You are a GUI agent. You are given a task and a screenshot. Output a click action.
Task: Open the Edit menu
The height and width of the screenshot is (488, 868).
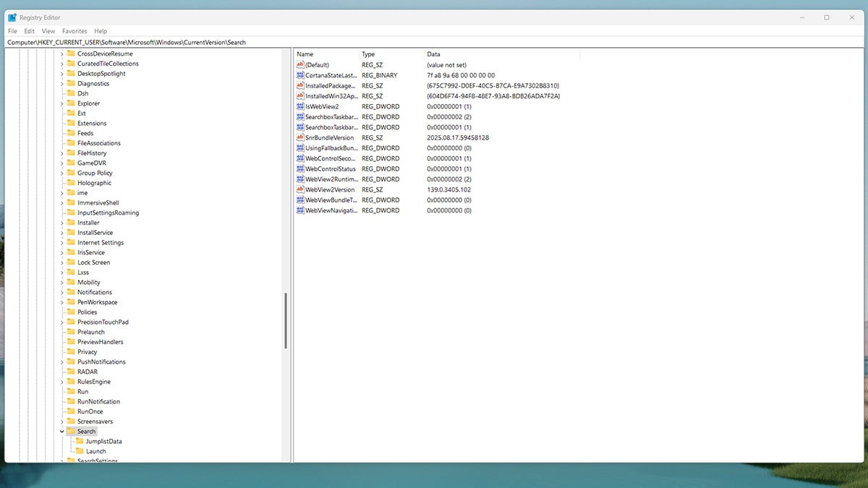pyautogui.click(x=29, y=31)
